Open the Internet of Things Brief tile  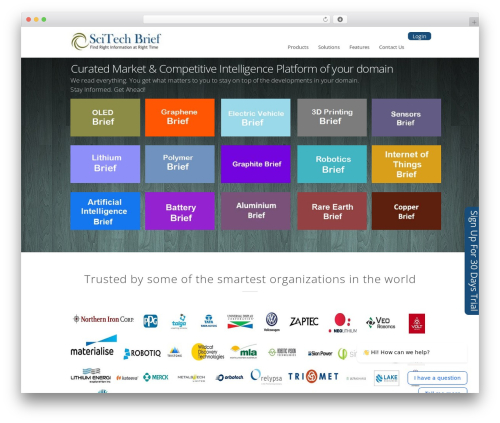406,164
